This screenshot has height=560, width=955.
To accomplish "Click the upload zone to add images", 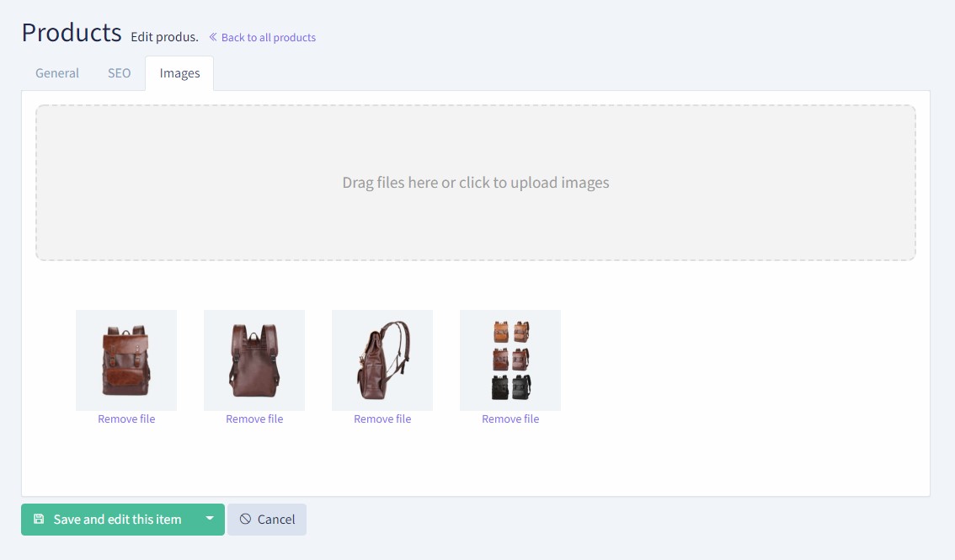I will [x=475, y=182].
